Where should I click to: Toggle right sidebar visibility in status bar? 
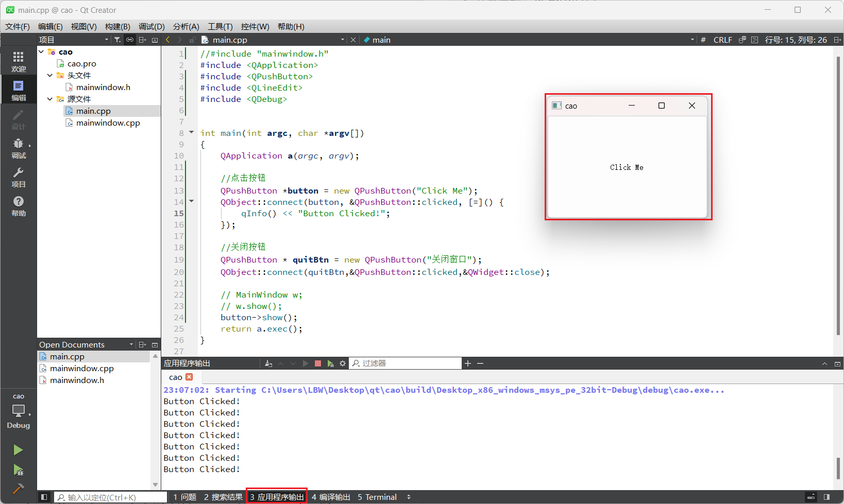[x=827, y=497]
